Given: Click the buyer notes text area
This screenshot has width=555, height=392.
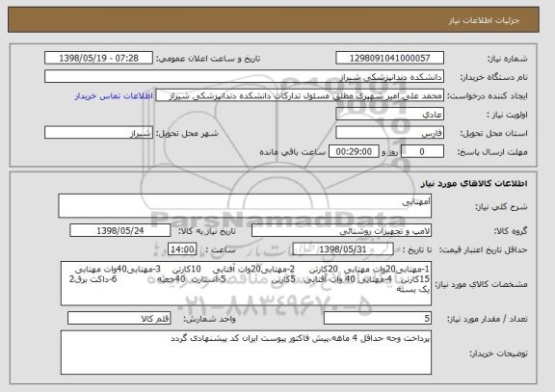Looking at the screenshot, I should (246, 353).
